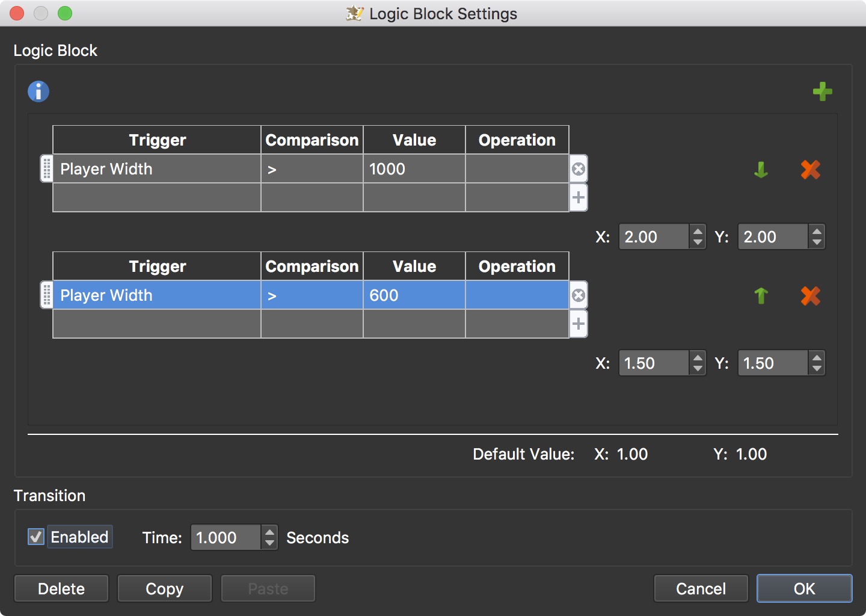The width and height of the screenshot is (866, 616).
Task: Delete the first logic block with red X
Action: pos(810,170)
